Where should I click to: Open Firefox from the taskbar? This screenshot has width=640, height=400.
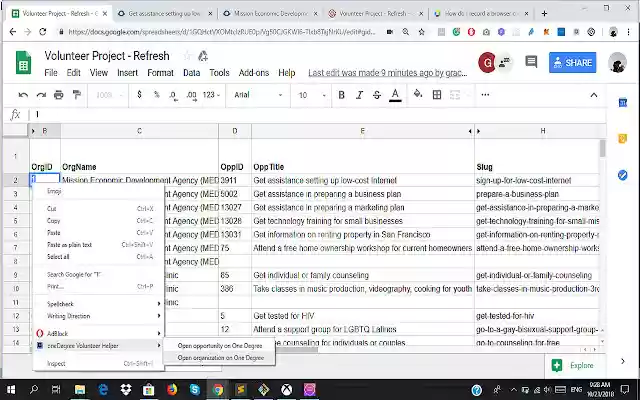click(172, 390)
